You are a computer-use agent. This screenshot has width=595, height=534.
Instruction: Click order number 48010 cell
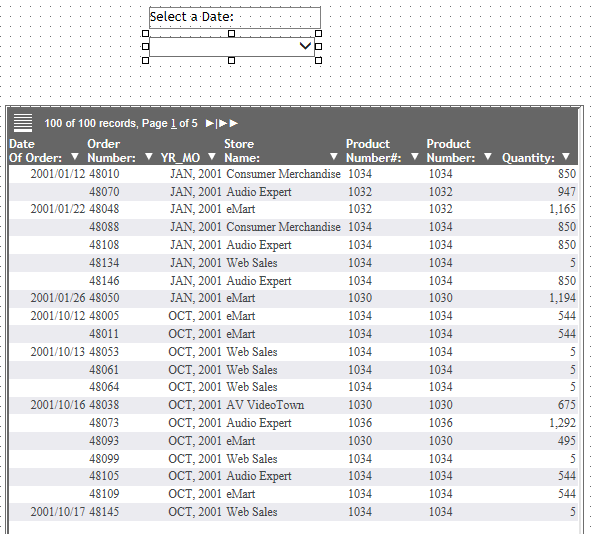coord(104,174)
